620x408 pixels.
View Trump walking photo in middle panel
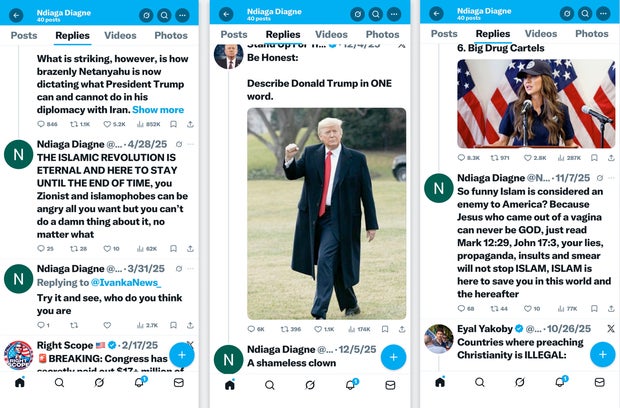tap(327, 213)
